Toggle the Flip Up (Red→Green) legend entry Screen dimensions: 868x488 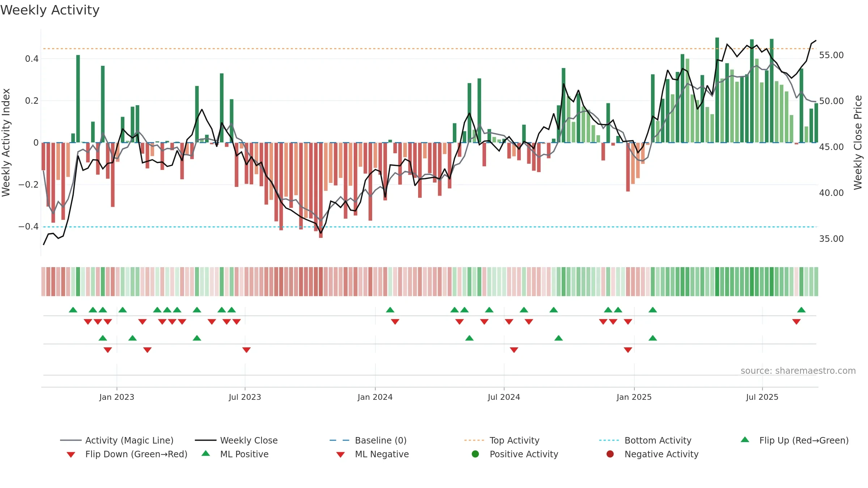click(795, 440)
